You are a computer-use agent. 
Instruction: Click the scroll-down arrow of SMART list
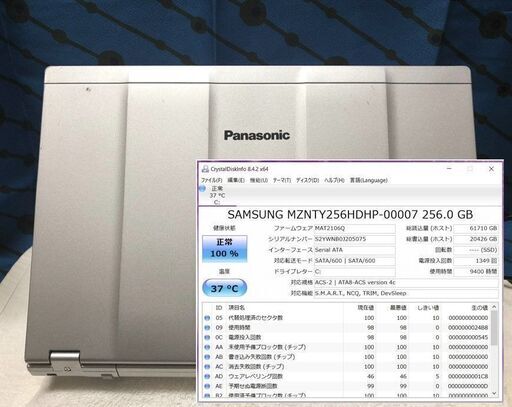point(494,394)
